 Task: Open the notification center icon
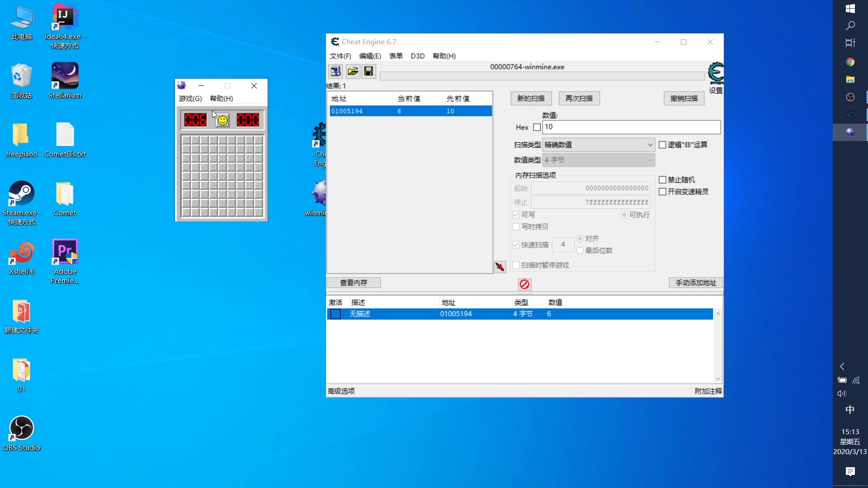[850, 472]
